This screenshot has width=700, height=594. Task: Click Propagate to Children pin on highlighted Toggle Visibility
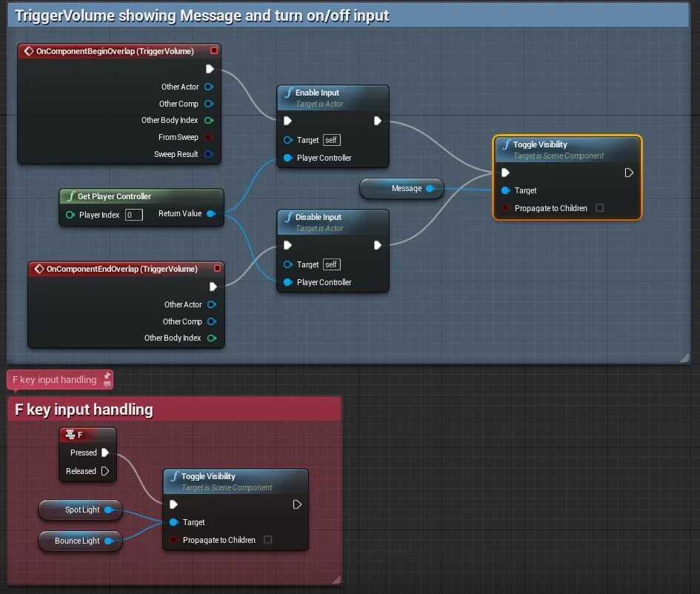[505, 208]
